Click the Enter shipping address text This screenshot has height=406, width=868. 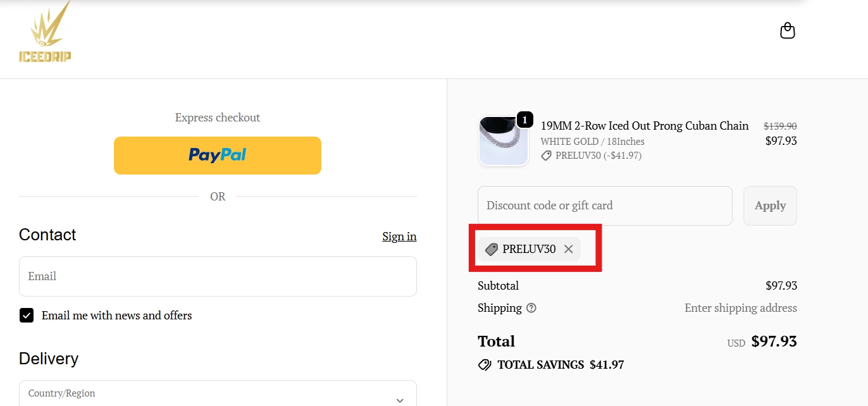tap(740, 308)
